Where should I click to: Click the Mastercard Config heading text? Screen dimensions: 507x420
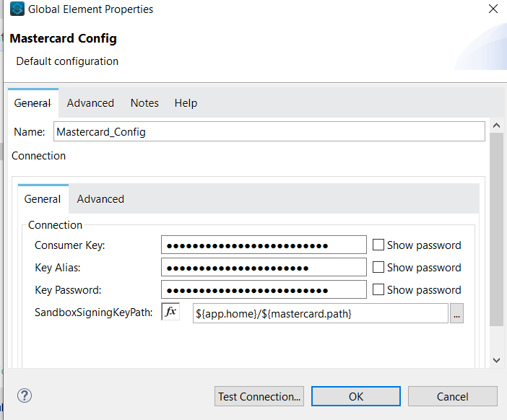[63, 38]
